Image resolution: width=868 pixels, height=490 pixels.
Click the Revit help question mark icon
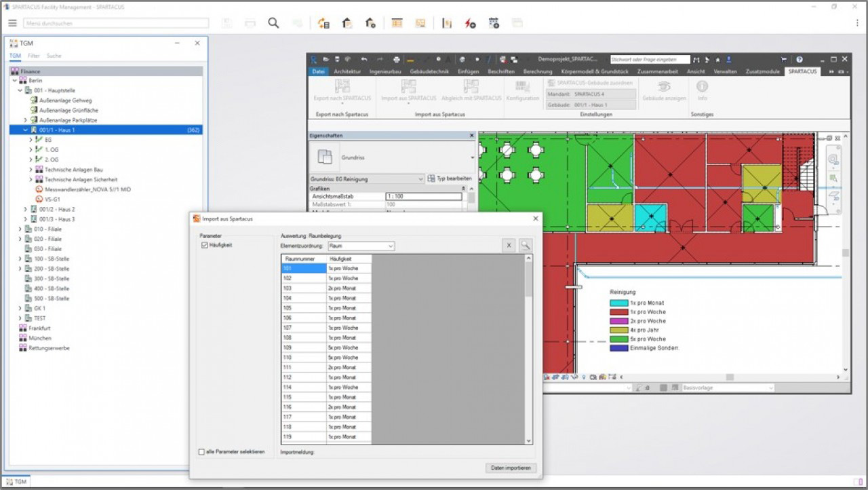point(800,60)
